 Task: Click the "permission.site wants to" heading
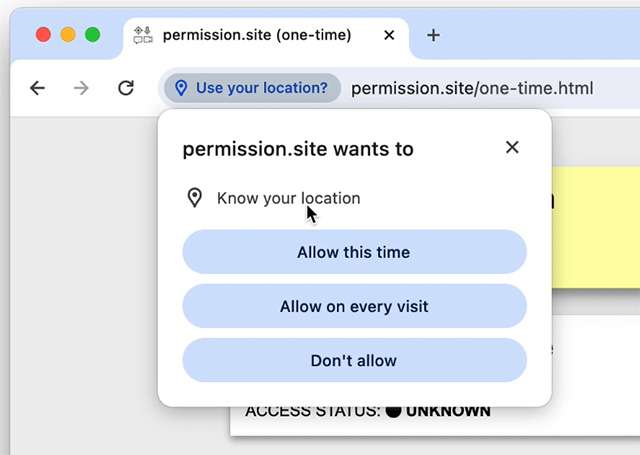pyautogui.click(x=298, y=149)
